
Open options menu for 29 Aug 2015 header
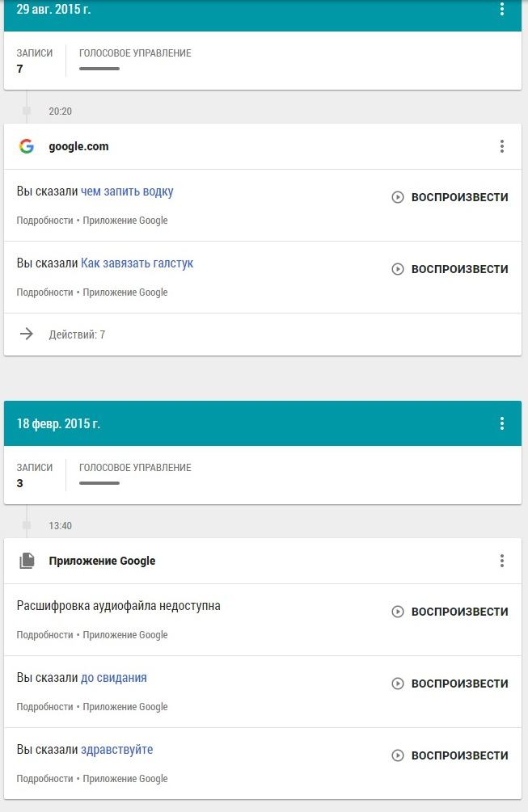pos(502,10)
